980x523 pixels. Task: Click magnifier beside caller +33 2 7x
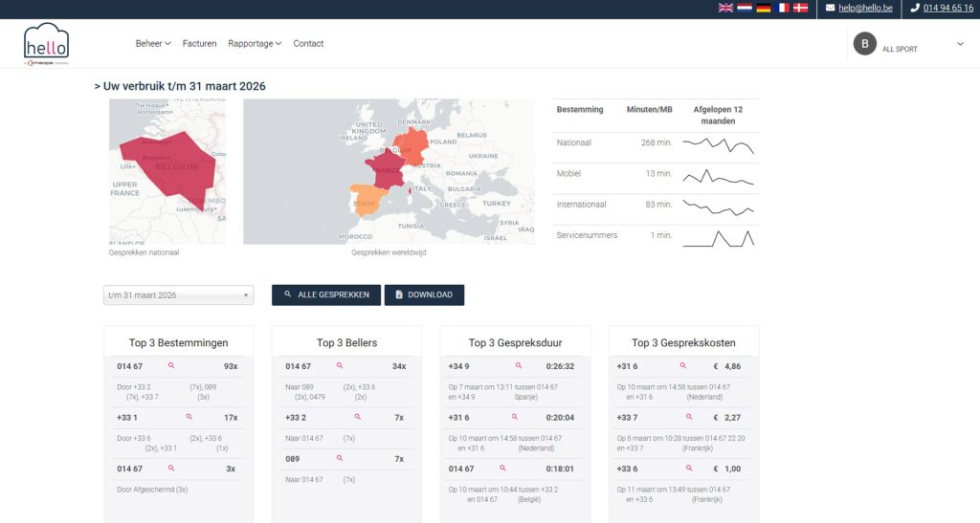pos(358,417)
